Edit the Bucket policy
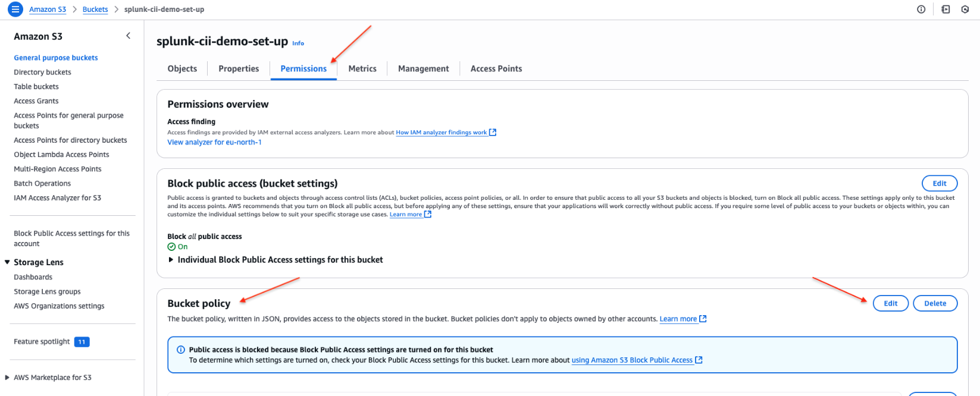The height and width of the screenshot is (396, 980). 890,303
